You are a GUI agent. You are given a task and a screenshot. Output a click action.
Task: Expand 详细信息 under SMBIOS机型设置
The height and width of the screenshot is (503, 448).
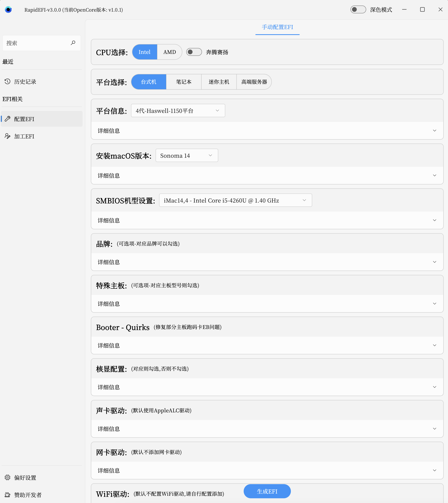[267, 220]
